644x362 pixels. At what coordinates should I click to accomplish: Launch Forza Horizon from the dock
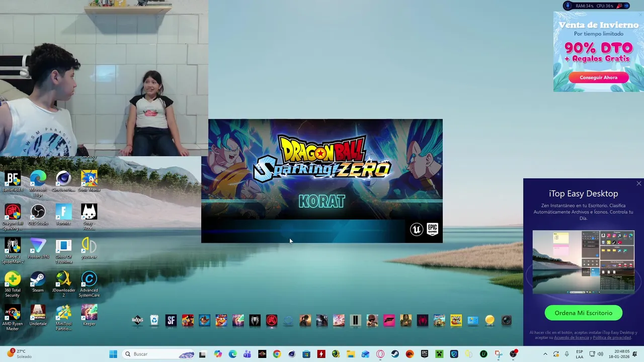tap(389, 320)
